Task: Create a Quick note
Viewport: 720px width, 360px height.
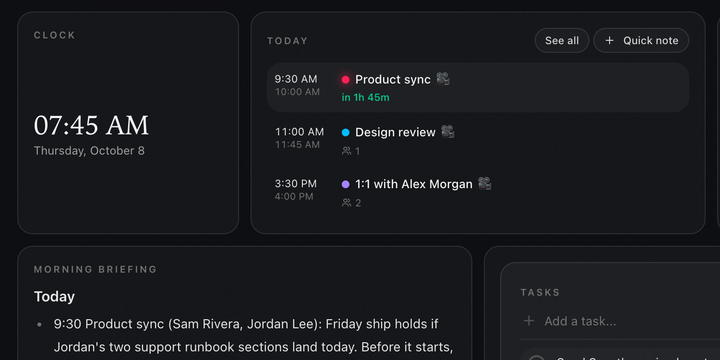Action: tap(641, 40)
